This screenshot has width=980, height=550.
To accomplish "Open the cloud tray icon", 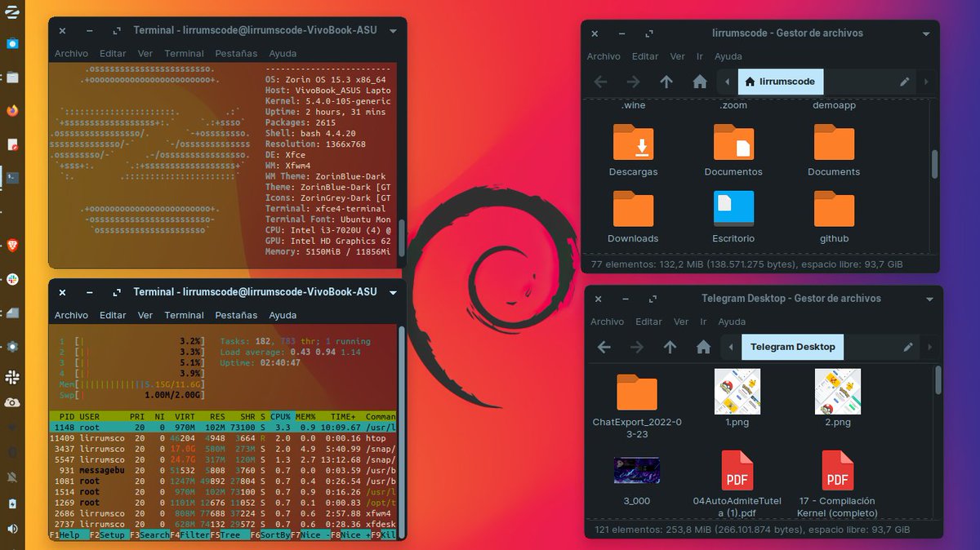I will [11, 402].
